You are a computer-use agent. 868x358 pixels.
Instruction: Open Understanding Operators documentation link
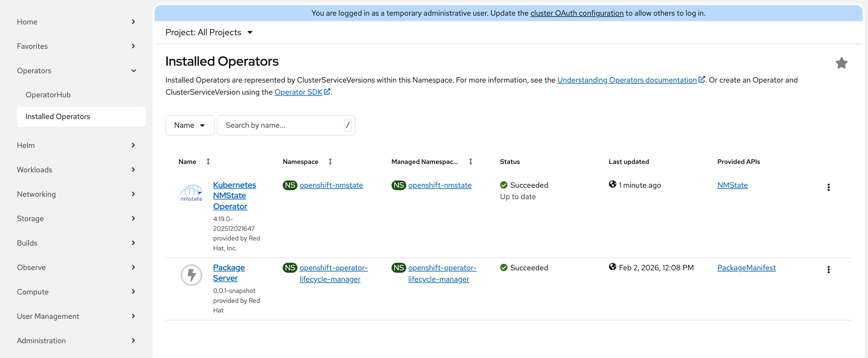point(627,80)
